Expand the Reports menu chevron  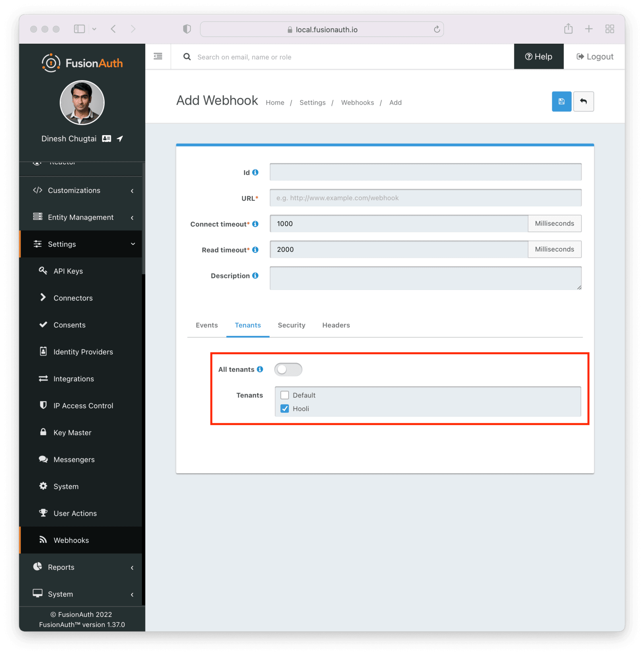pyautogui.click(x=132, y=568)
